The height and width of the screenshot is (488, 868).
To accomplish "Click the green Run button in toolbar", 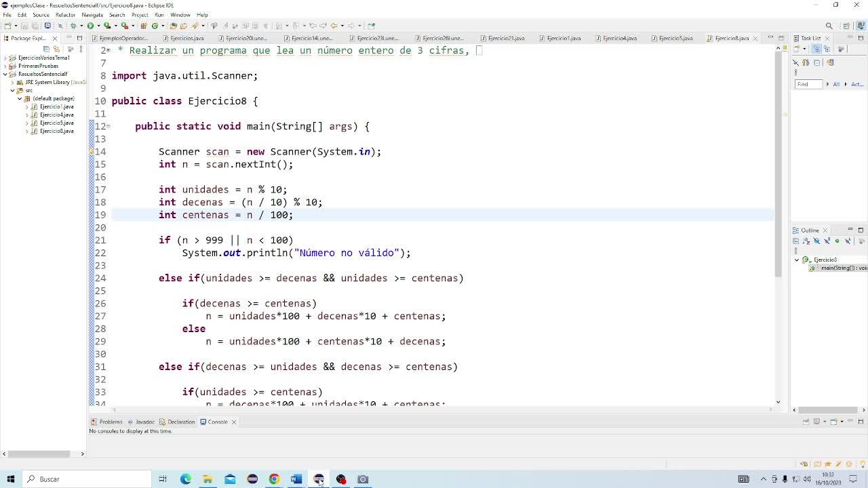I will pyautogui.click(x=90, y=26).
